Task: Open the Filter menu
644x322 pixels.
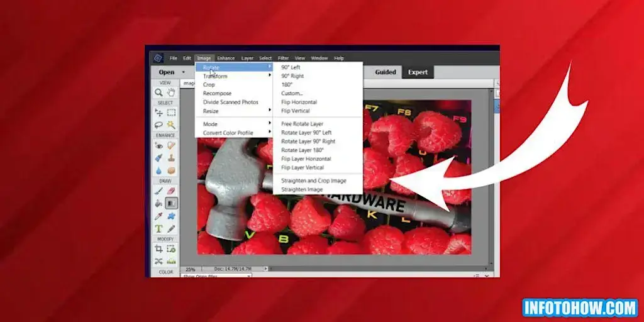Action: [x=283, y=58]
